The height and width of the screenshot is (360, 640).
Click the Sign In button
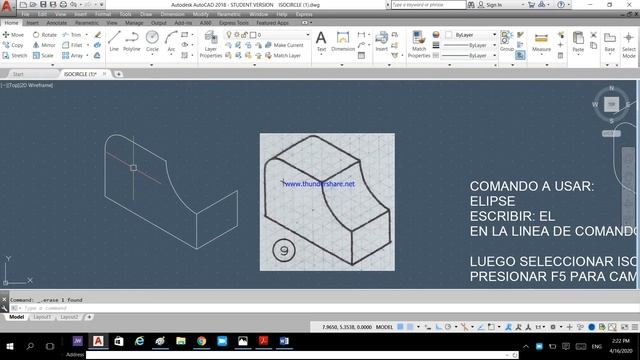click(490, 5)
